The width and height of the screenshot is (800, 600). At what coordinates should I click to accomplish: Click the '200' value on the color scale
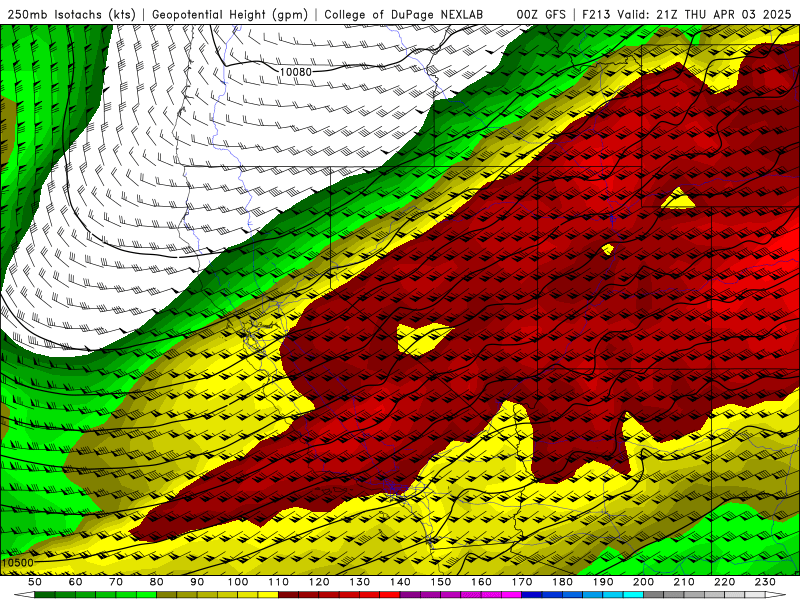pyautogui.click(x=643, y=582)
